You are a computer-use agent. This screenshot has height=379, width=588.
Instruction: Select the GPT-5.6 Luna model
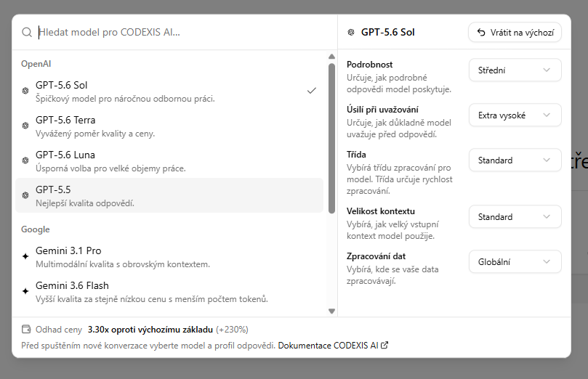click(x=169, y=160)
